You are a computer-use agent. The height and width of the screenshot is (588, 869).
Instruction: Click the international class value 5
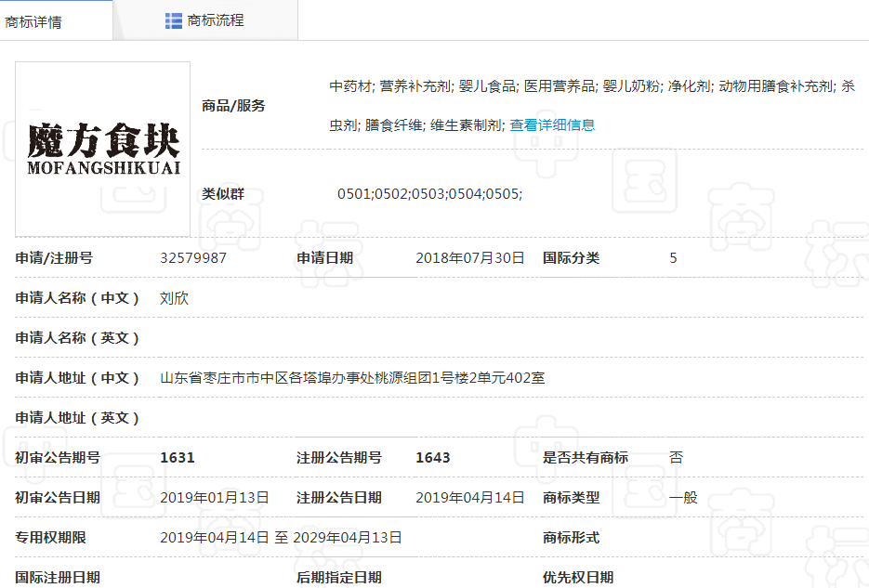pyautogui.click(x=673, y=258)
